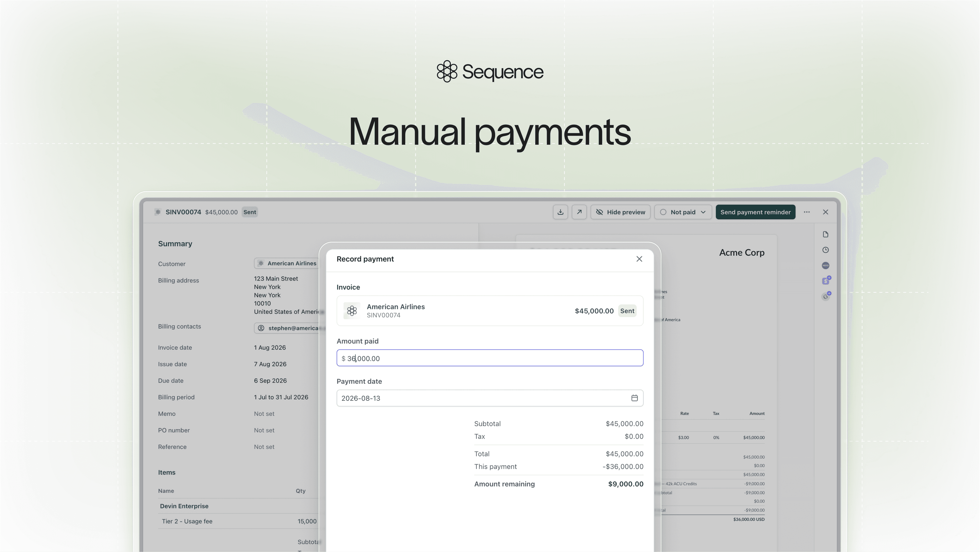Click the Amount remaining value $9,000.00
The width and height of the screenshot is (980, 552).
coord(626,484)
